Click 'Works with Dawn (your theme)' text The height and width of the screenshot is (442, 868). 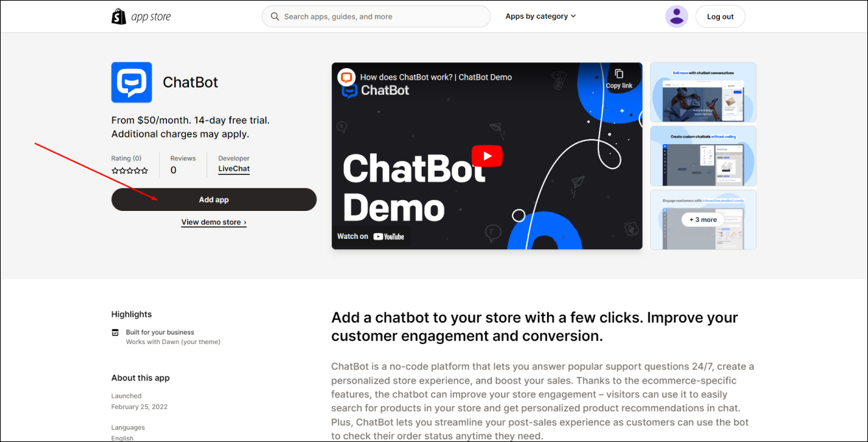[173, 342]
